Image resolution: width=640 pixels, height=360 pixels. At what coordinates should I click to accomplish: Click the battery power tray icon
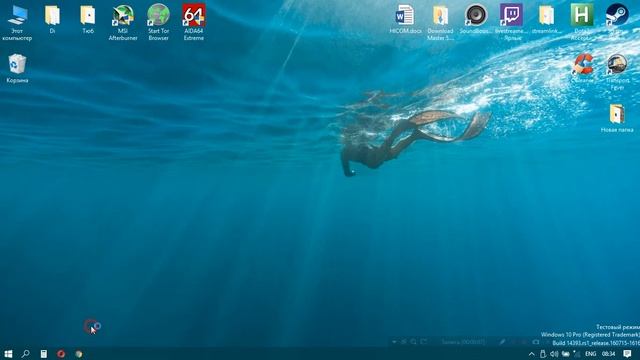(x=565, y=354)
